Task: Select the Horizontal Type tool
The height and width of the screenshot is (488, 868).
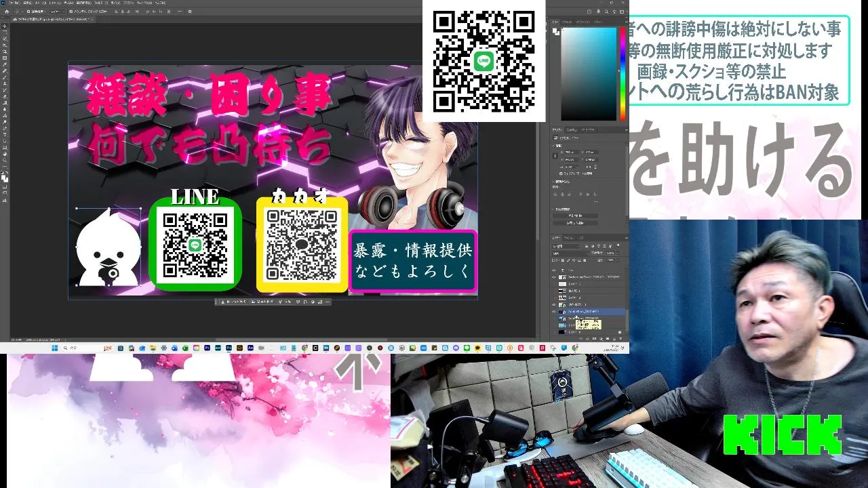Action: click(5, 134)
